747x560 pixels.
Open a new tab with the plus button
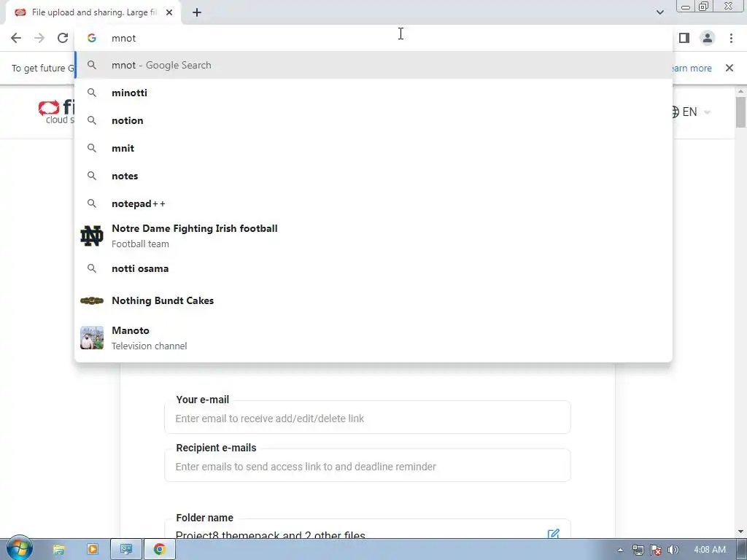[x=197, y=12]
